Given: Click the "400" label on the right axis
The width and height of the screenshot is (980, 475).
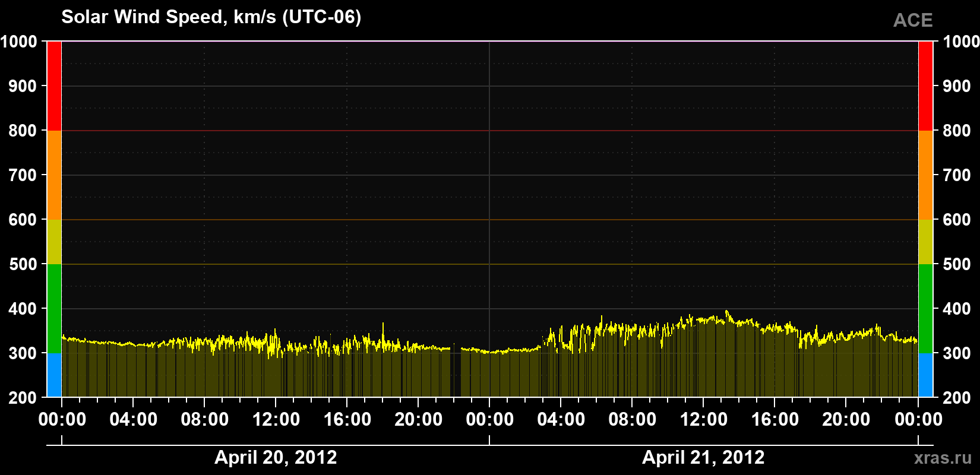Looking at the screenshot, I should (x=957, y=309).
